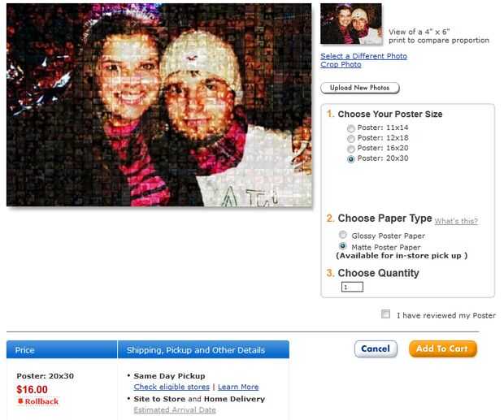504x420 pixels.
Task: Check the 'I have reviewed my Poster' box
Action: click(385, 314)
